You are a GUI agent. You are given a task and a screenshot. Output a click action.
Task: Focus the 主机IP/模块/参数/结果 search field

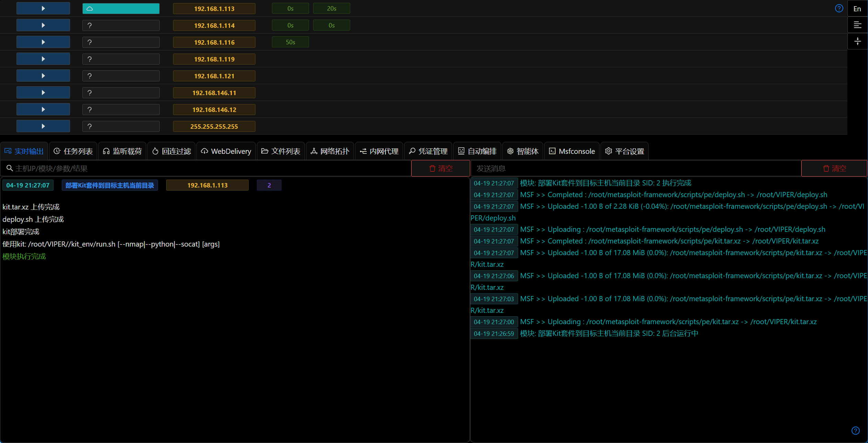[x=206, y=168]
